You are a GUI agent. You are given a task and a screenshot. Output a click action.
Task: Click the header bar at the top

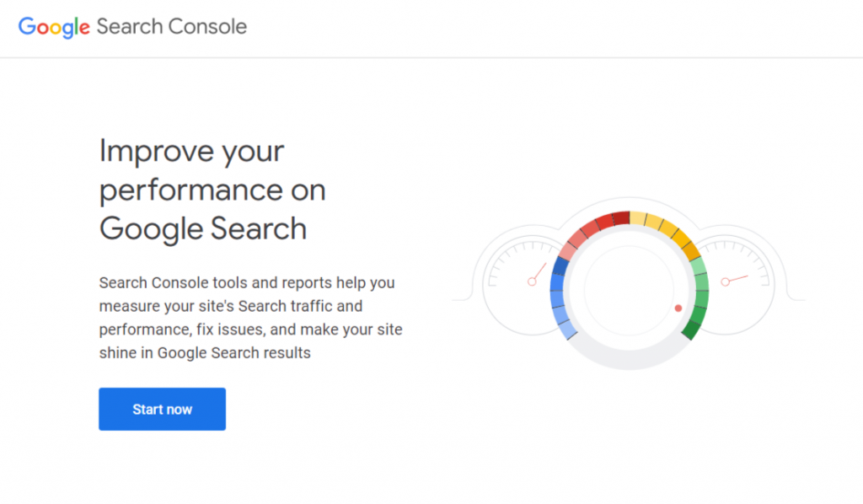(x=431, y=27)
